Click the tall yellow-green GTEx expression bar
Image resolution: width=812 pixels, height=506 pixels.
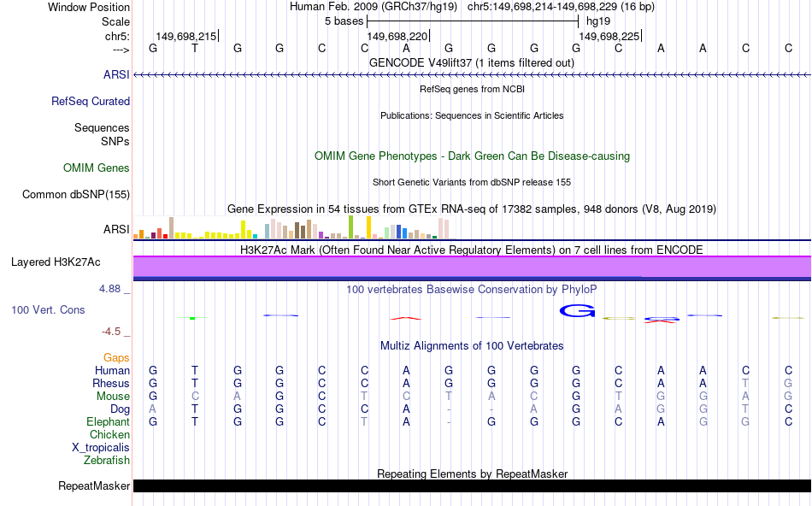tap(350, 227)
